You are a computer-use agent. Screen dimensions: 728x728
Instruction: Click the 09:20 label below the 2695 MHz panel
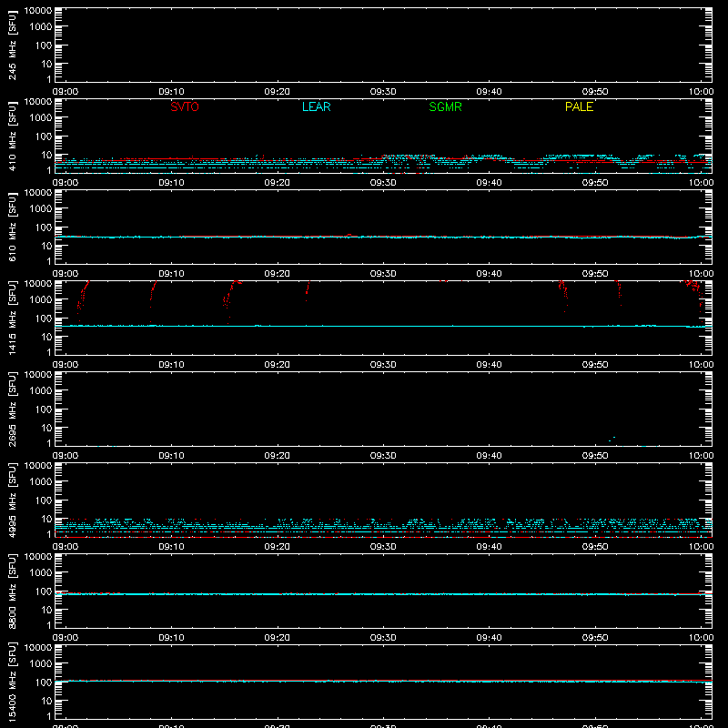278,456
